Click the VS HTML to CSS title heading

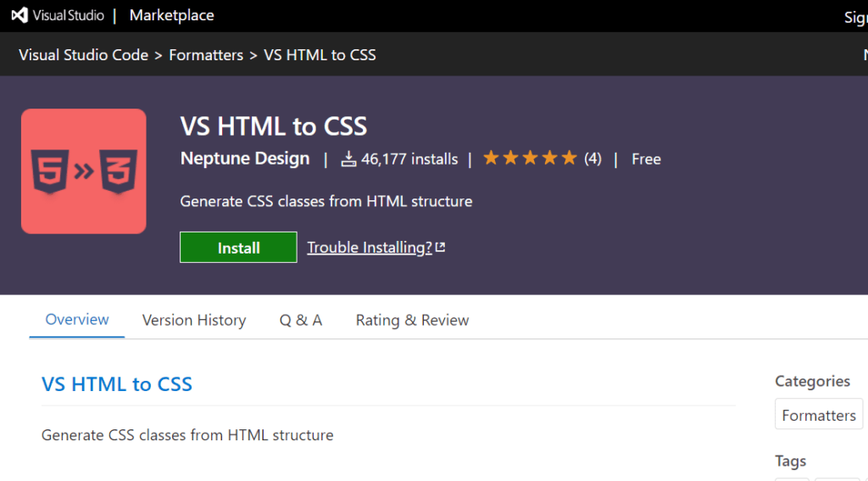click(x=274, y=126)
